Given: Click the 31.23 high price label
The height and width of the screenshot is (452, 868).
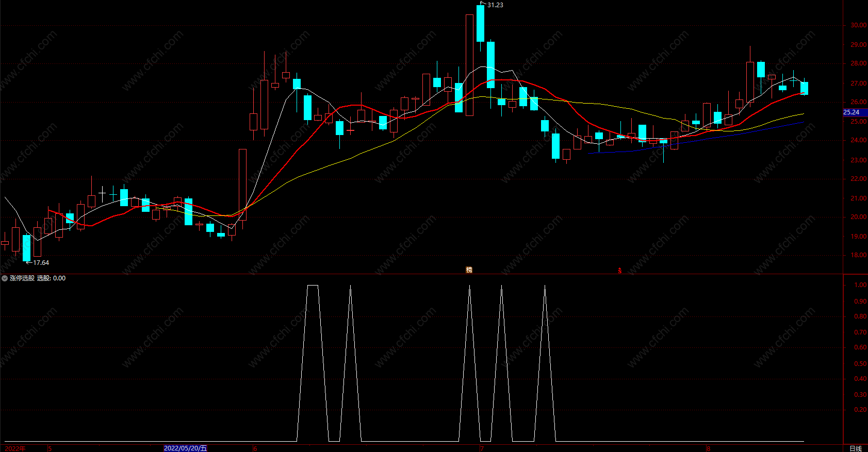Looking at the screenshot, I should point(495,5).
